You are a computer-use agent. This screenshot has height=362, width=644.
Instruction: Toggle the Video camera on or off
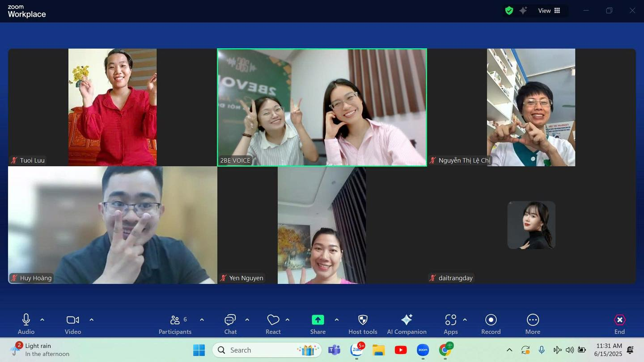point(72,320)
